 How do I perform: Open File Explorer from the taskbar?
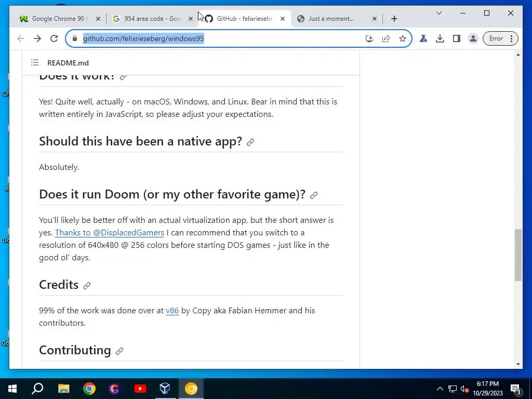(x=63, y=389)
